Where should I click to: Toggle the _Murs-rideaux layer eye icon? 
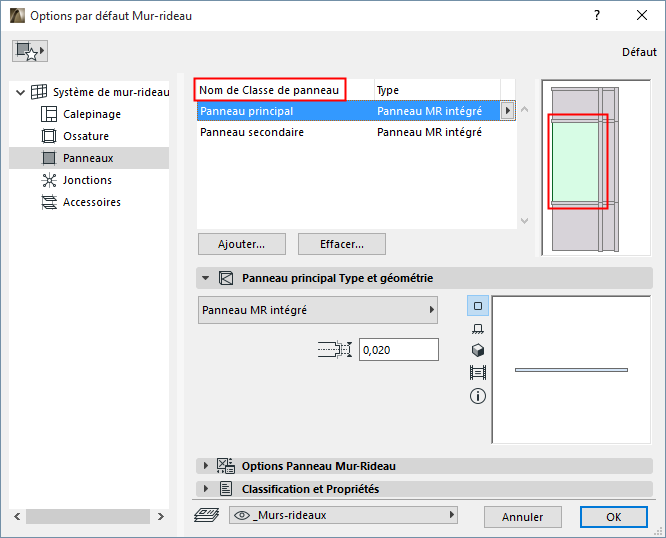[x=242, y=515]
